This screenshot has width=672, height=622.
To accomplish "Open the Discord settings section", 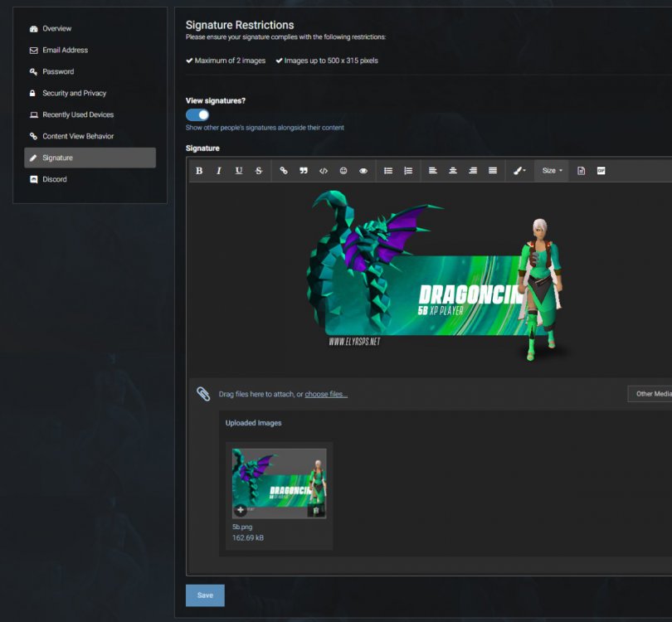I will point(55,179).
